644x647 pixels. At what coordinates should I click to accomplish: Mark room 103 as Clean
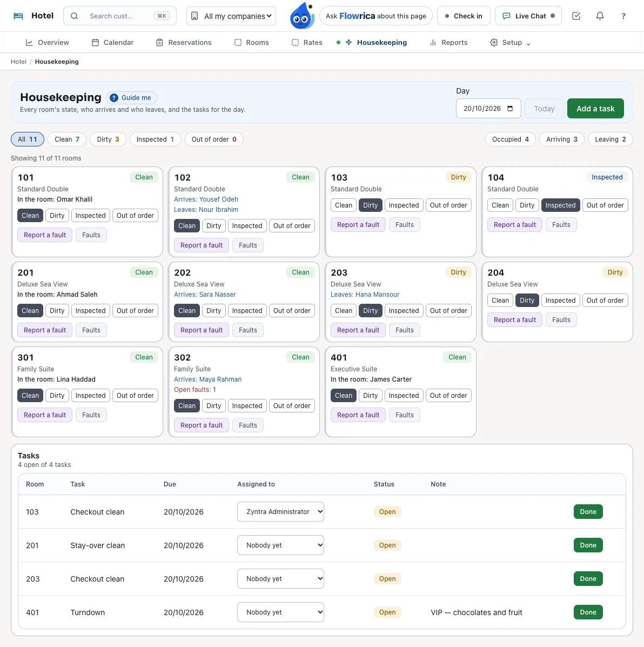(x=343, y=205)
